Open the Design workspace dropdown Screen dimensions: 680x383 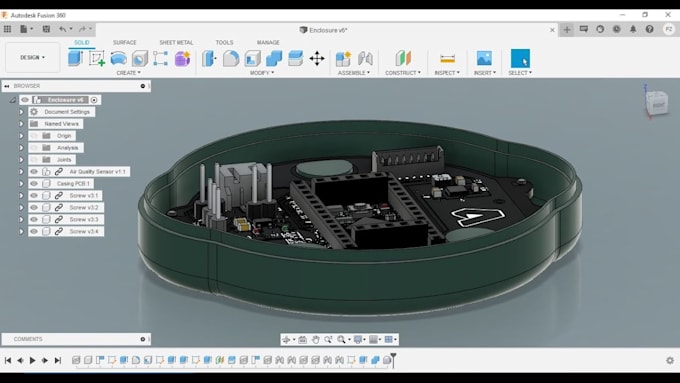point(33,57)
